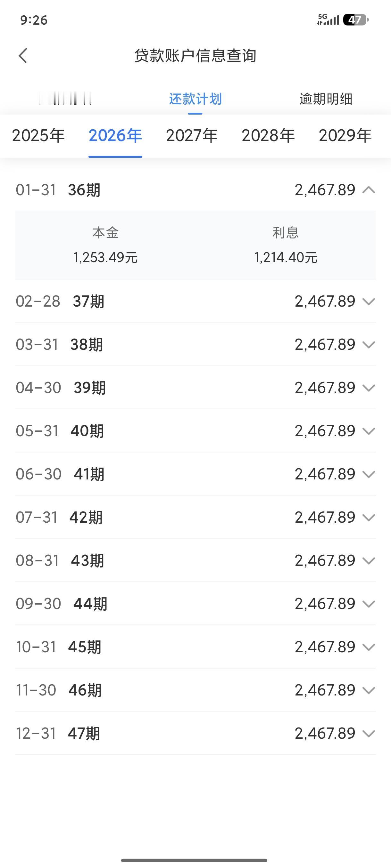Image resolution: width=391 pixels, height=868 pixels.
Task: Switch to the 2025年 year tab
Action: [38, 135]
